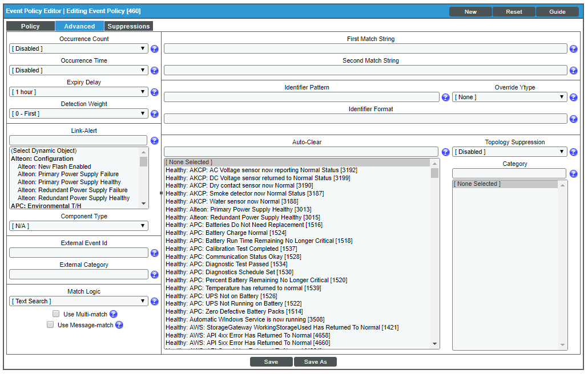The width and height of the screenshot is (588, 374).
Task: Switch to the Policy tab
Action: (x=30, y=26)
